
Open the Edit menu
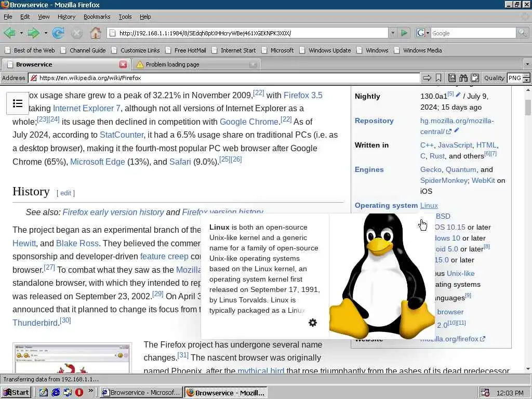pos(25,17)
